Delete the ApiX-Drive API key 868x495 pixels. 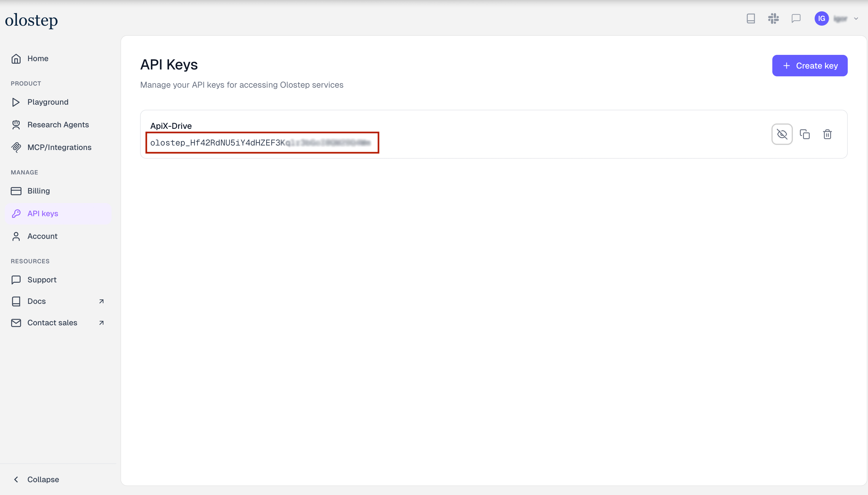click(x=827, y=134)
